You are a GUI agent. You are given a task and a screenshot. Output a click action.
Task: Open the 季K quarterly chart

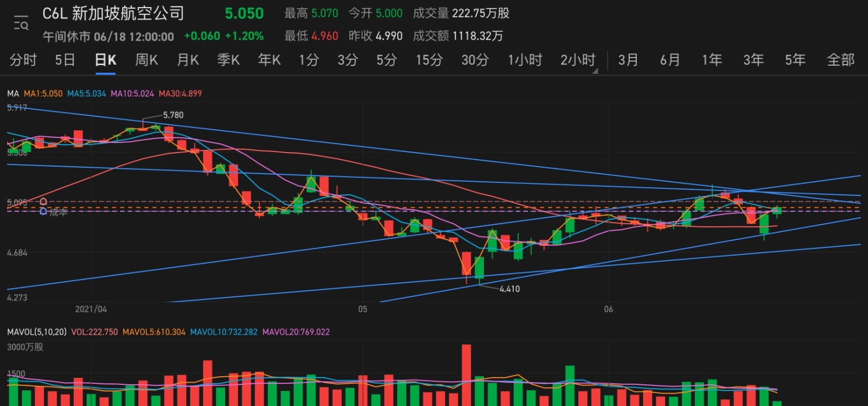[228, 60]
